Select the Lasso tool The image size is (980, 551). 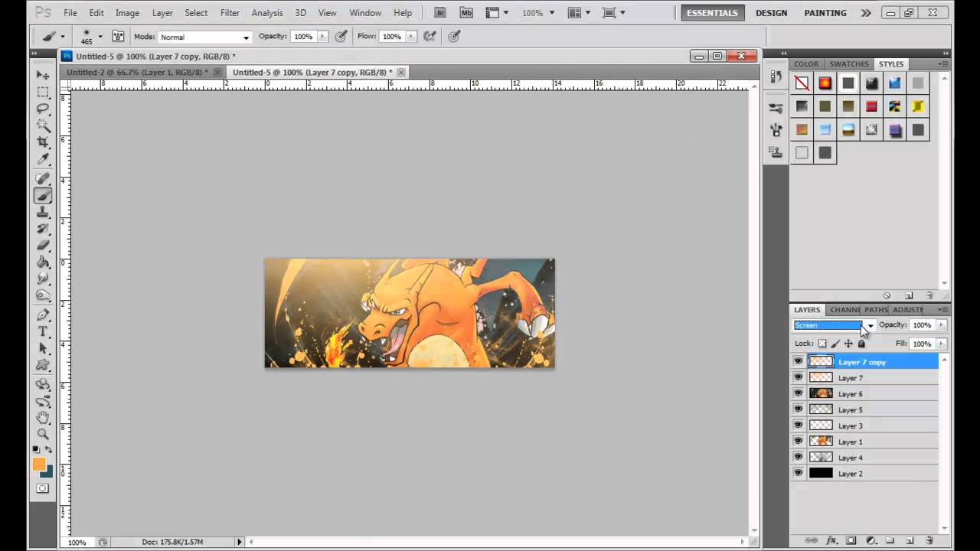(43, 109)
